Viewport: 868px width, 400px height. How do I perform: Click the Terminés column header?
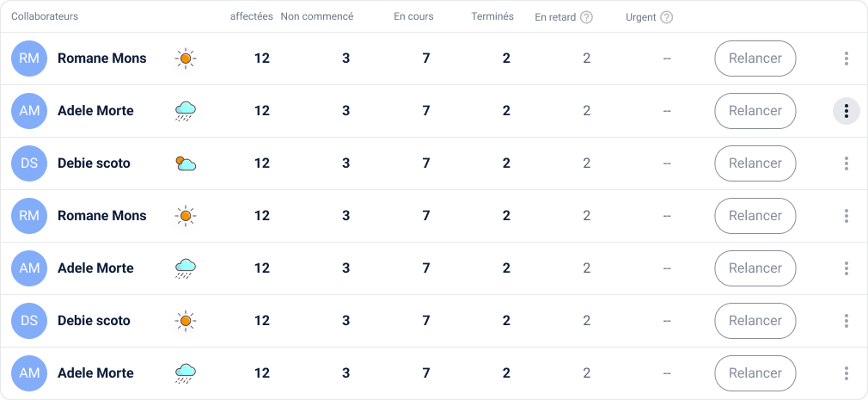click(x=492, y=16)
